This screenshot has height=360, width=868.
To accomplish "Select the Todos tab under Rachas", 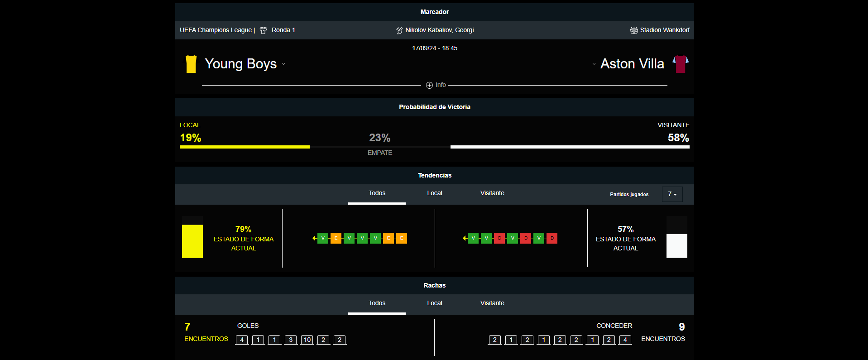I will (377, 303).
